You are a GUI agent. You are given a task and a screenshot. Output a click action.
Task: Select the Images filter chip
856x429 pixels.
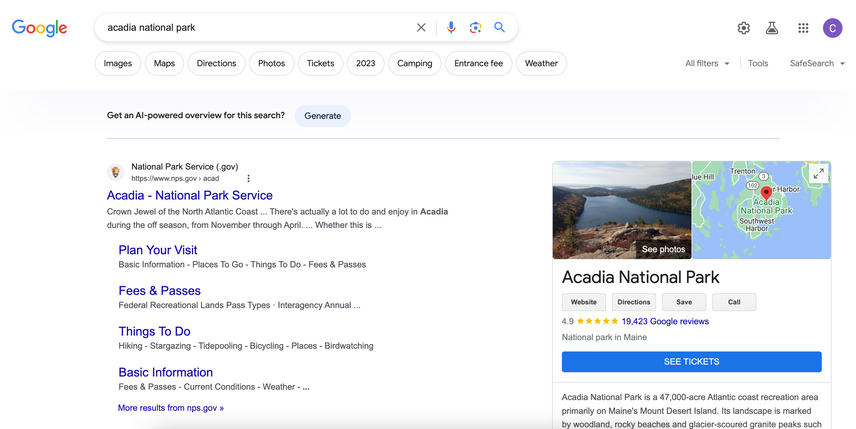pos(118,63)
